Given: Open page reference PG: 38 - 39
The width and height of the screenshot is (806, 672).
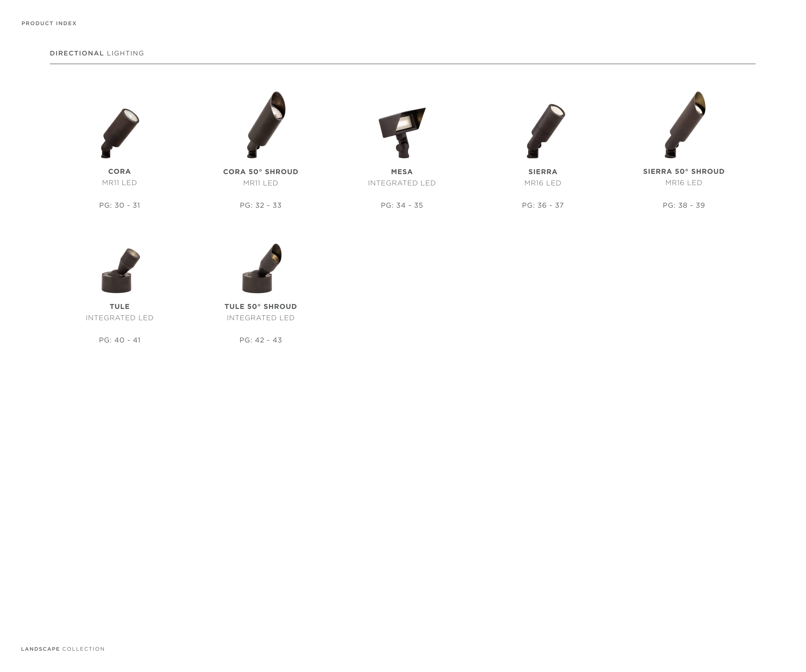Looking at the screenshot, I should (x=683, y=205).
